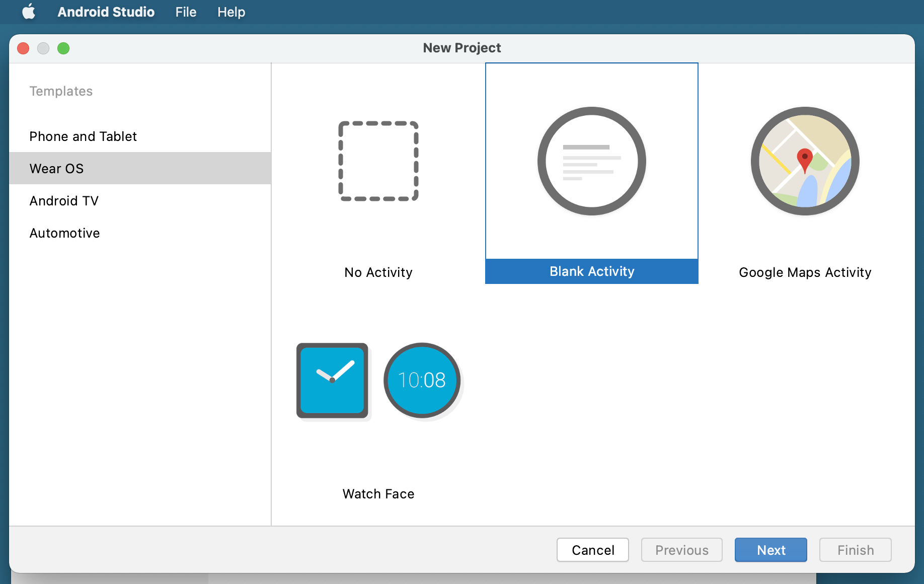
Task: Click the Watch Face label
Action: [x=378, y=494]
